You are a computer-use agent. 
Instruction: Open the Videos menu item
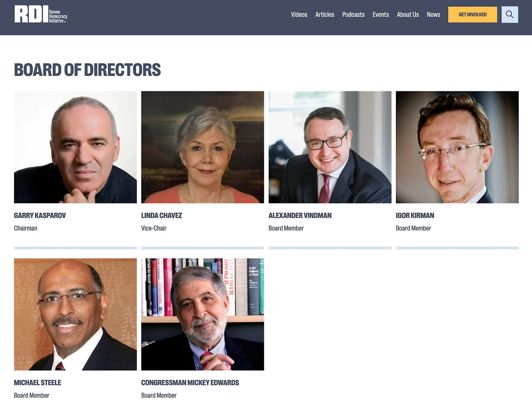pyautogui.click(x=299, y=15)
